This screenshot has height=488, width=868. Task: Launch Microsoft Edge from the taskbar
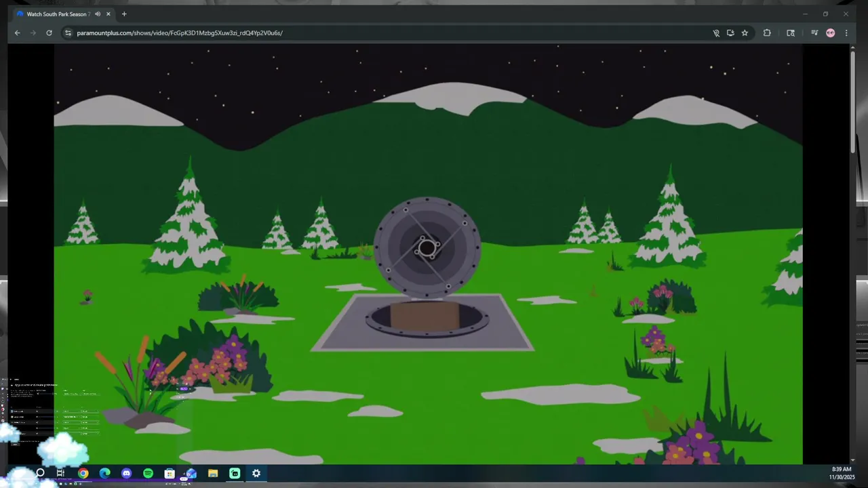pyautogui.click(x=104, y=474)
